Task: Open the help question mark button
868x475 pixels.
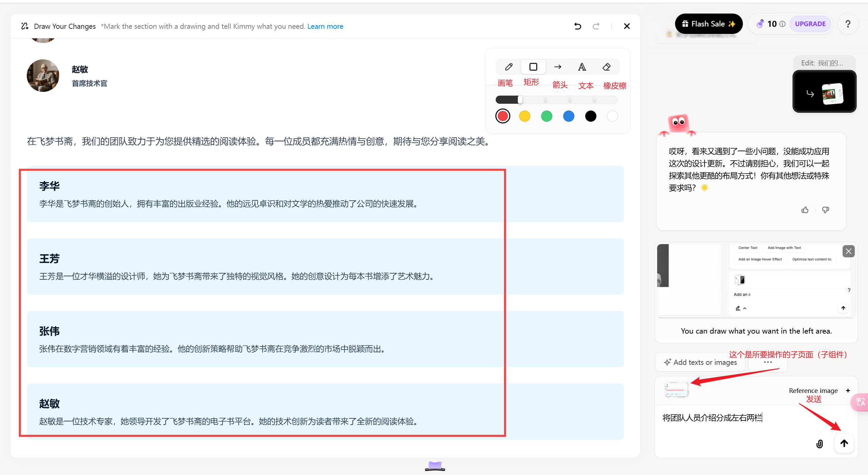Action: point(848,24)
